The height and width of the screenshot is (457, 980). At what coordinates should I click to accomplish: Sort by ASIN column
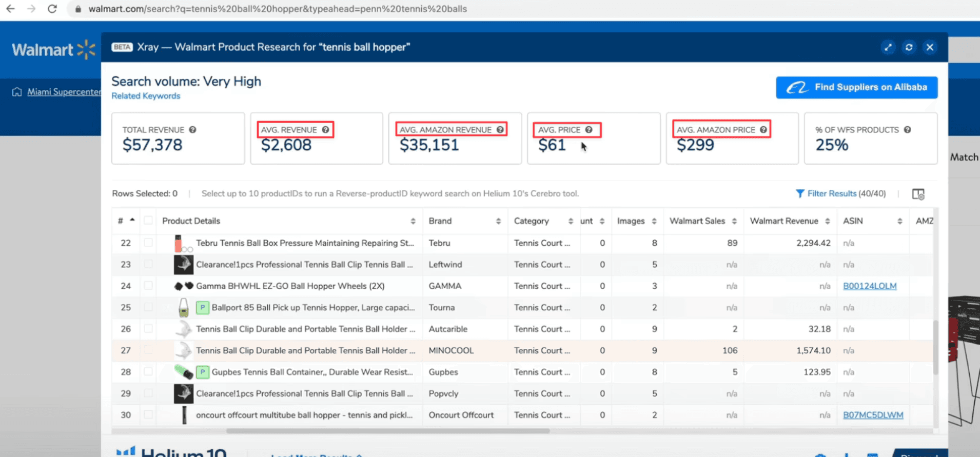pos(899,221)
